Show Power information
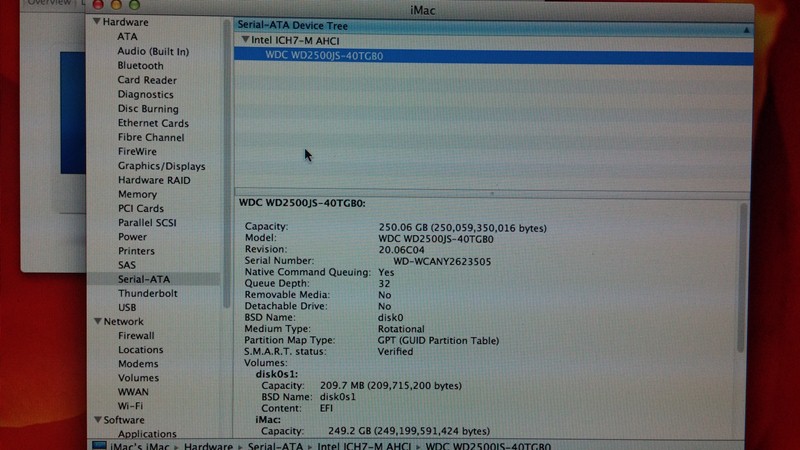This screenshot has height=450, width=800. 132,237
